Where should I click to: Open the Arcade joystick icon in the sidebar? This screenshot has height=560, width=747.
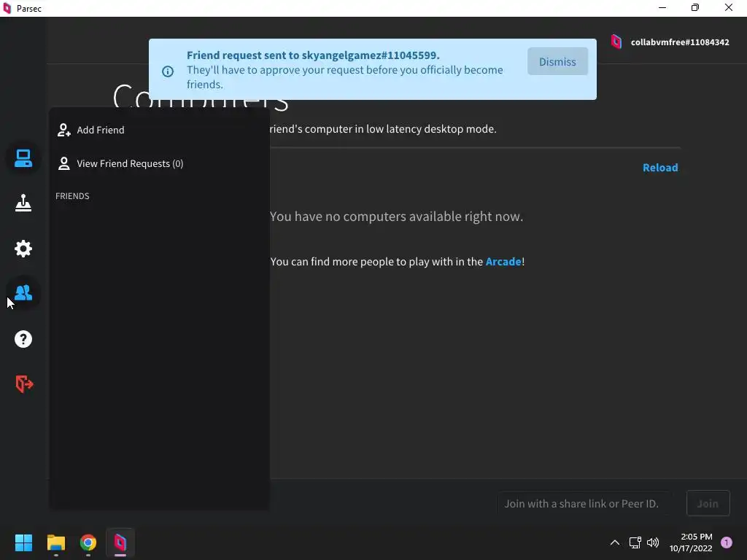(23, 203)
